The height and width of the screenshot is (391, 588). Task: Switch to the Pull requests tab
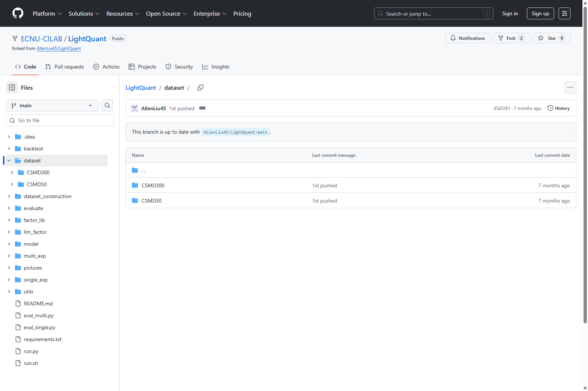(x=64, y=67)
